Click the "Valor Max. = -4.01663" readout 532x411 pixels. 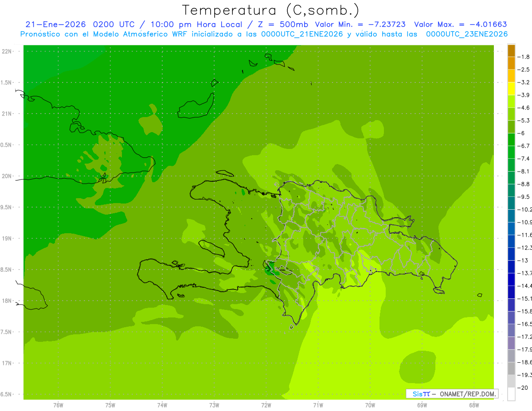(460, 25)
